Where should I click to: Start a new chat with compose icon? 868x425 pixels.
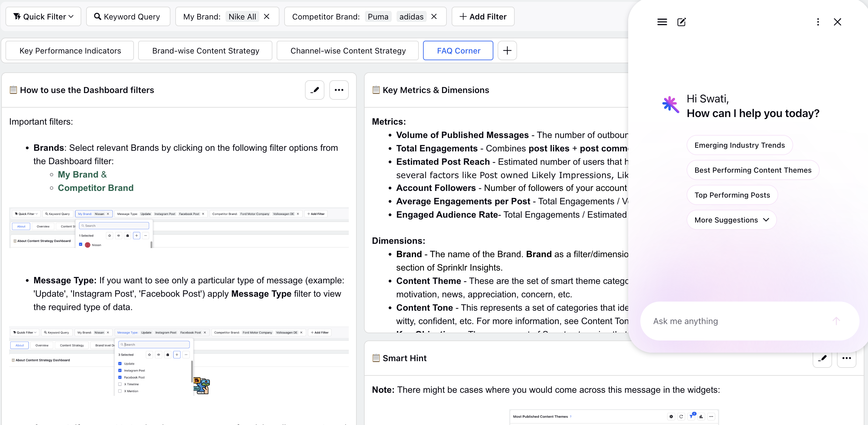681,22
